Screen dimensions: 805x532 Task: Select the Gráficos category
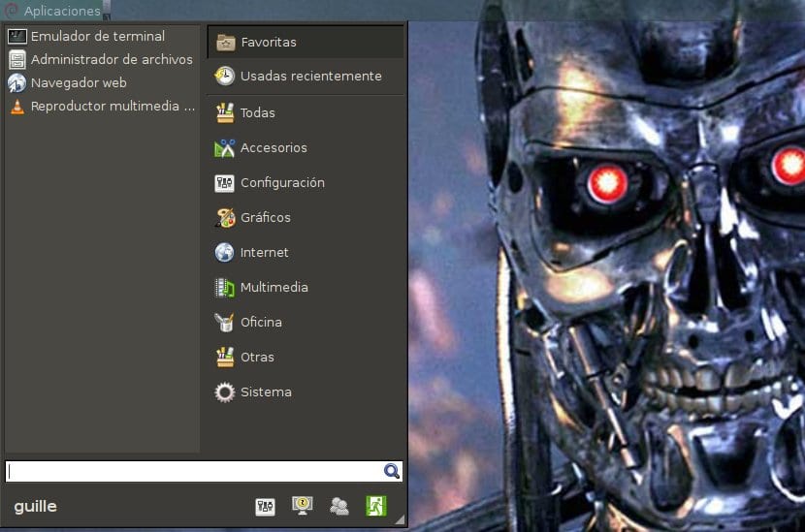306,217
